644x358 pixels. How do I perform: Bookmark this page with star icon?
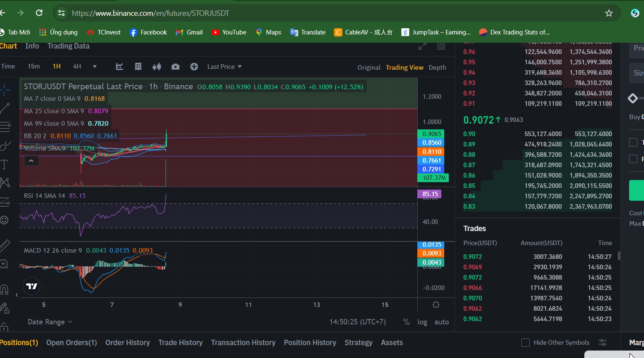pyautogui.click(x=609, y=13)
